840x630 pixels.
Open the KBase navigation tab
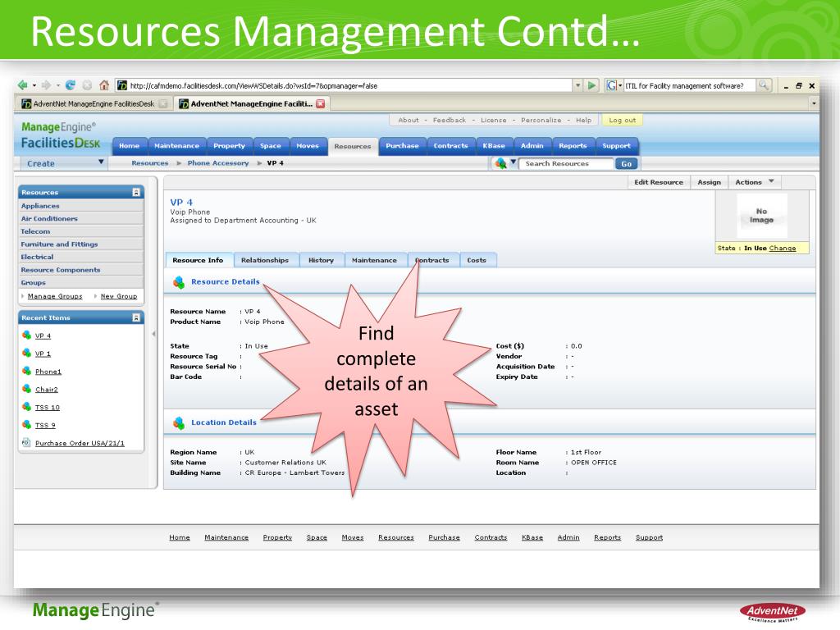point(494,146)
